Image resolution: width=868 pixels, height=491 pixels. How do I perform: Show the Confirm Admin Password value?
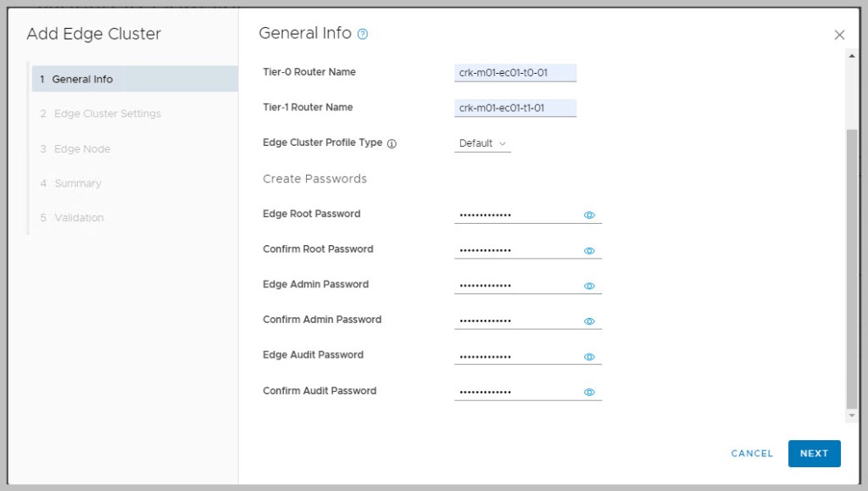[x=590, y=321]
